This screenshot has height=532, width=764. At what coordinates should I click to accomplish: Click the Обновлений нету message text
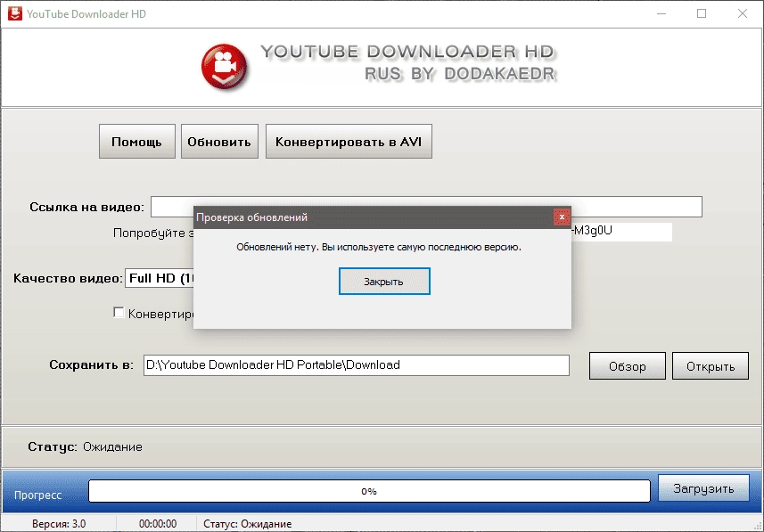pyautogui.click(x=379, y=247)
